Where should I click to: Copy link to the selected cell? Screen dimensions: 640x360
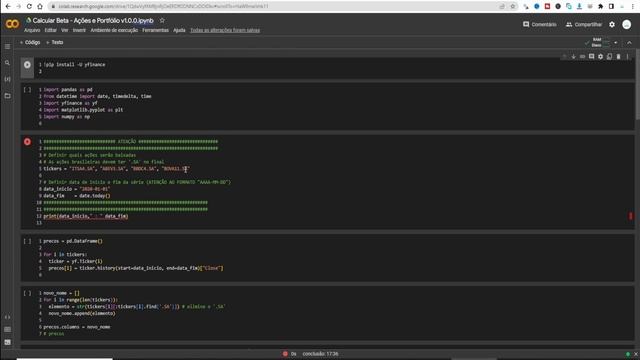(x=582, y=57)
